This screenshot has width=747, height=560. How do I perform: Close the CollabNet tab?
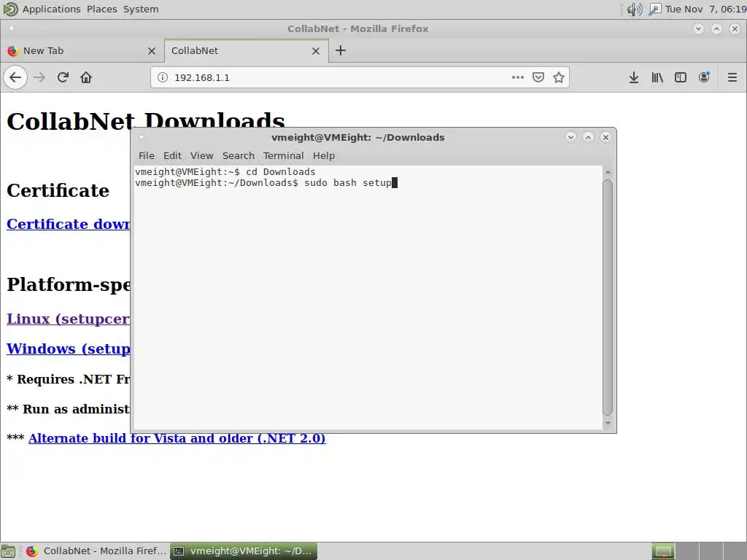pos(315,51)
